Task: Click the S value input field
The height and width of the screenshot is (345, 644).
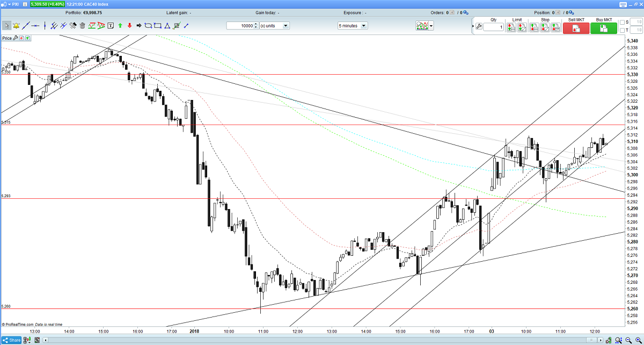Action: [x=636, y=23]
